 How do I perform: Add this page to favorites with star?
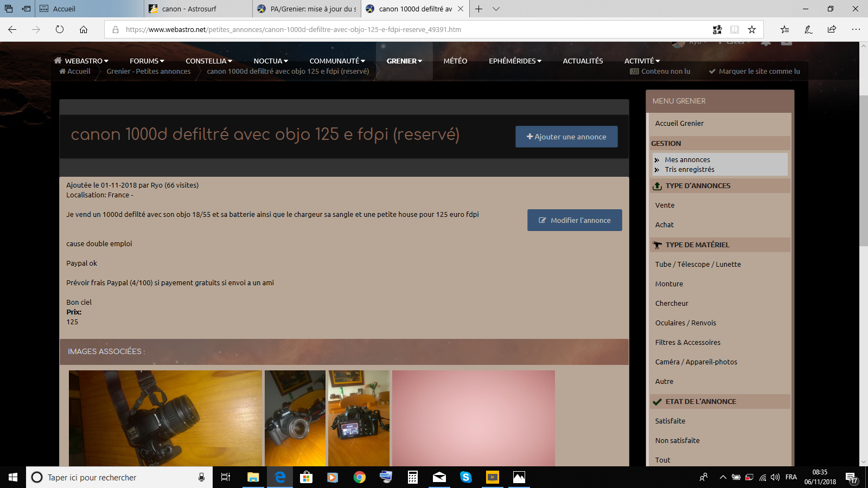(x=752, y=30)
